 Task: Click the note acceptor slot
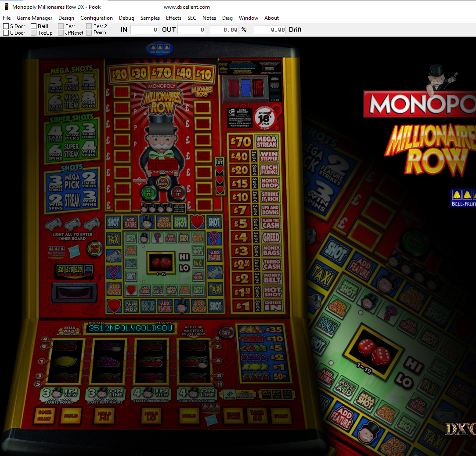[74, 293]
